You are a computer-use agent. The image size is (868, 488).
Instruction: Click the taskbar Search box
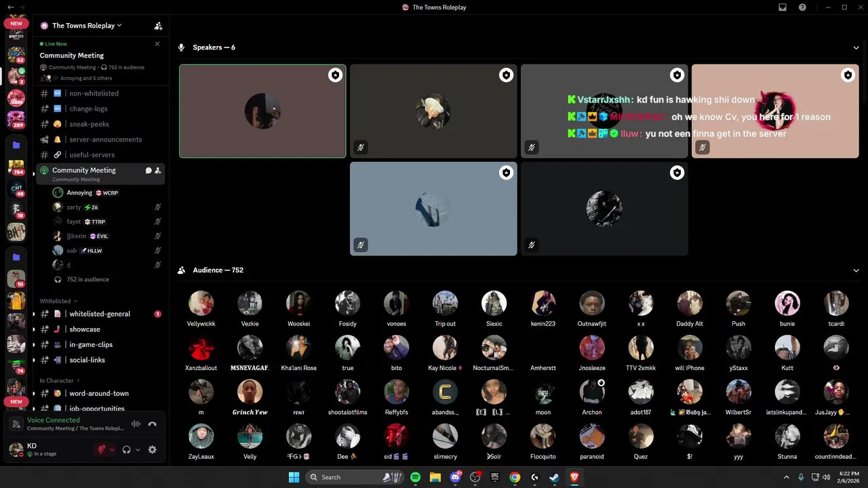[354, 477]
